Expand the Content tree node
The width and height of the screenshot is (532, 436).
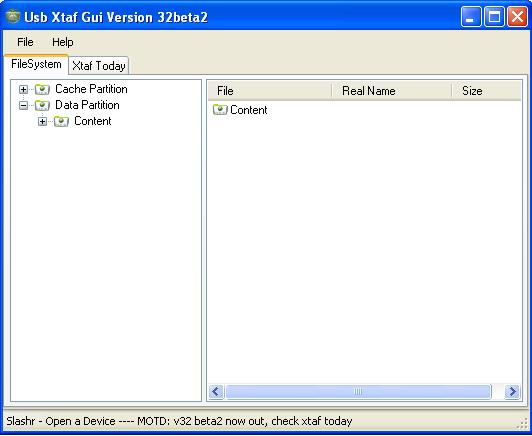pyautogui.click(x=42, y=121)
